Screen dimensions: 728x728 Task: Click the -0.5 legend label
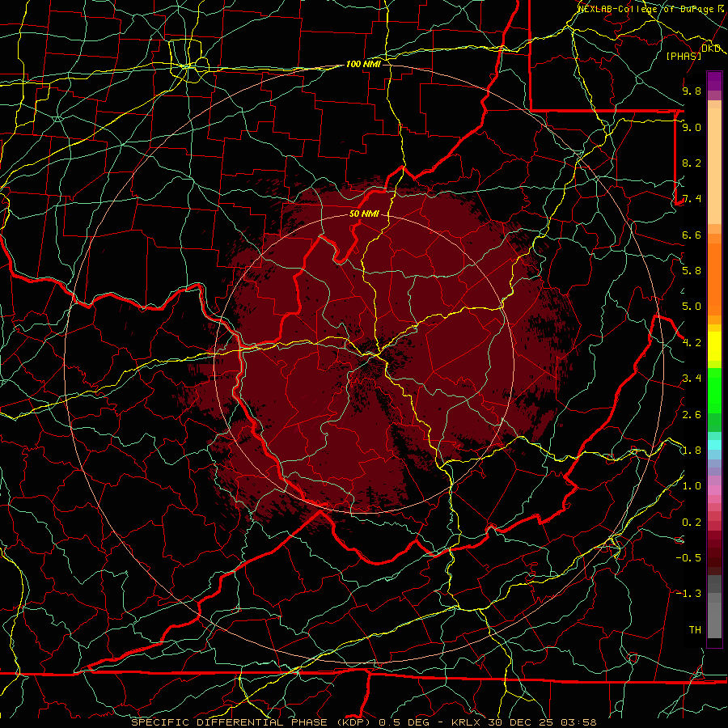point(688,557)
